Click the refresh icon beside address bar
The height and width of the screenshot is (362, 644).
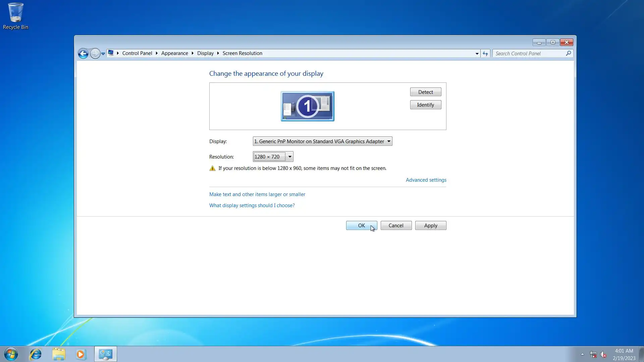point(485,54)
